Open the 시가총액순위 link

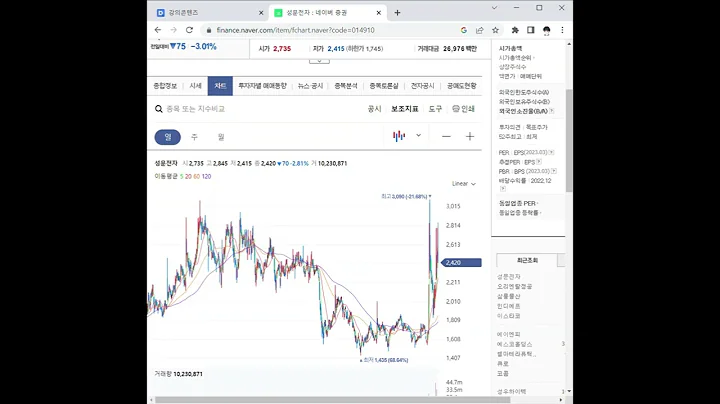click(x=516, y=58)
